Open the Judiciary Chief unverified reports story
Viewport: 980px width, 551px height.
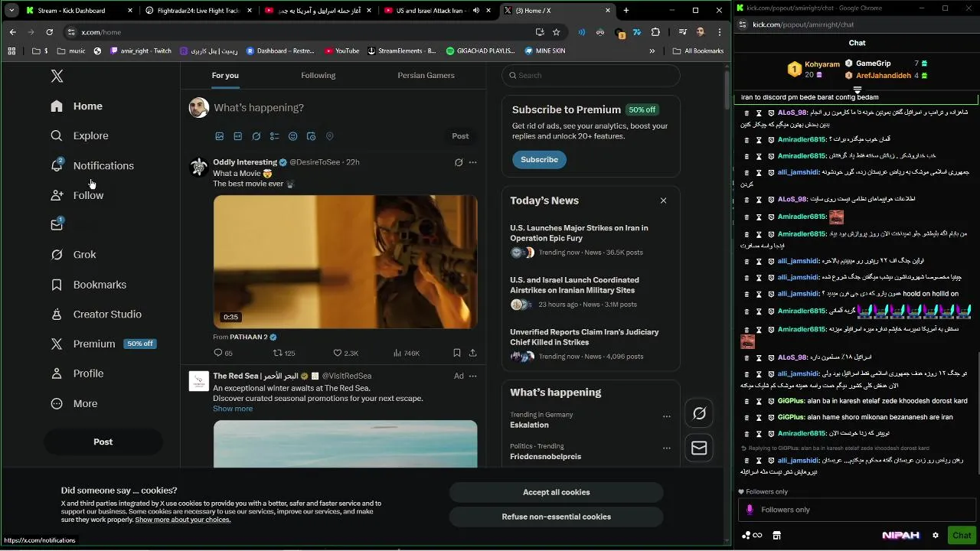[590, 344]
